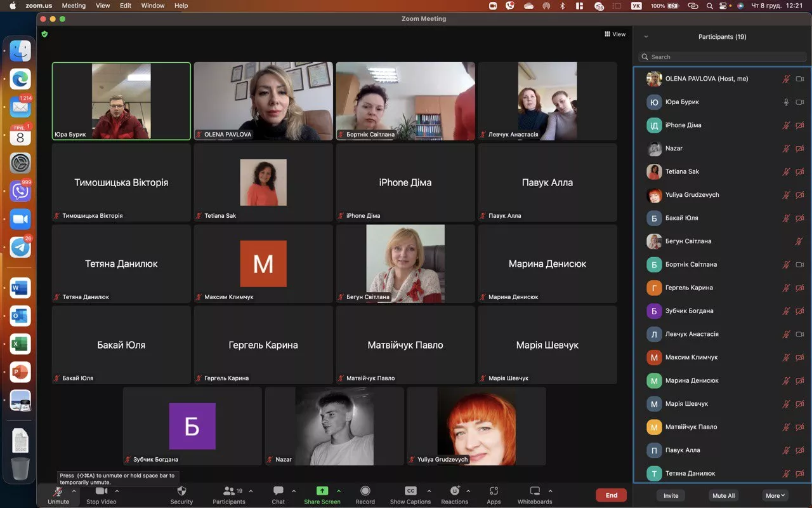Image resolution: width=812 pixels, height=508 pixels.
Task: Open the View layout dropdown
Action: 615,34
